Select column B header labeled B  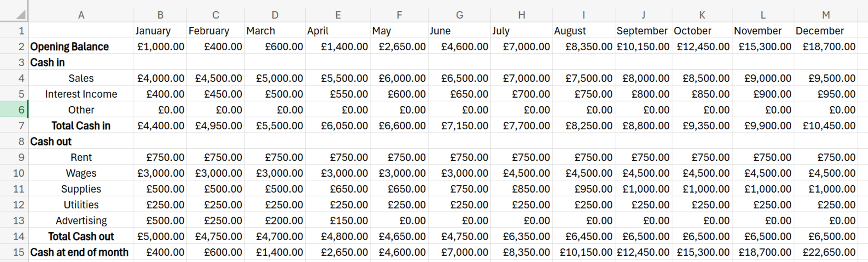pyautogui.click(x=160, y=14)
